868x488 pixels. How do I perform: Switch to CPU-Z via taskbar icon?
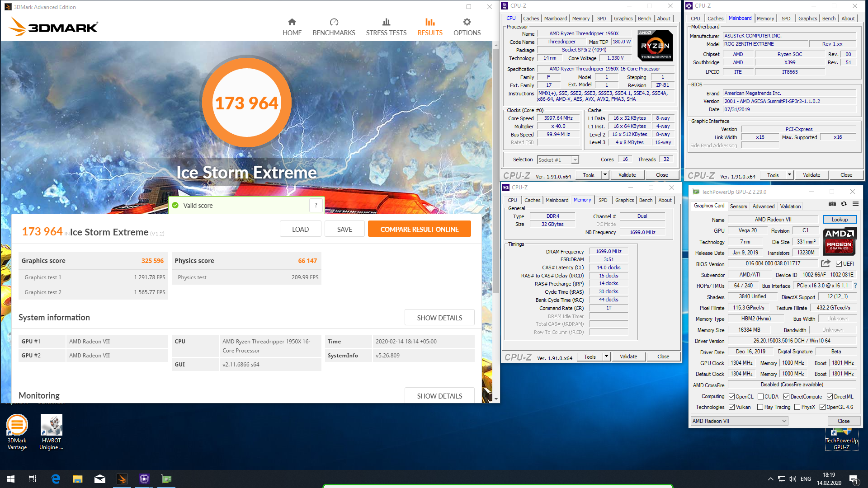coord(144,479)
